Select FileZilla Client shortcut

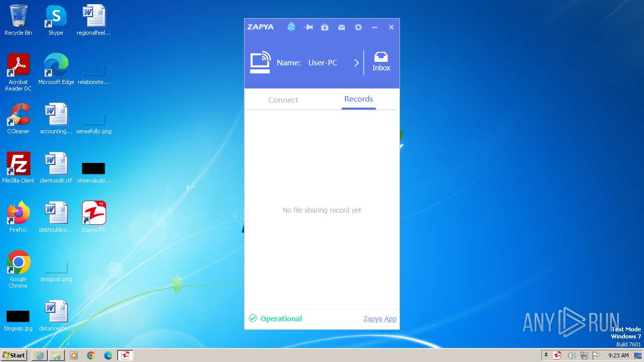pyautogui.click(x=18, y=168)
